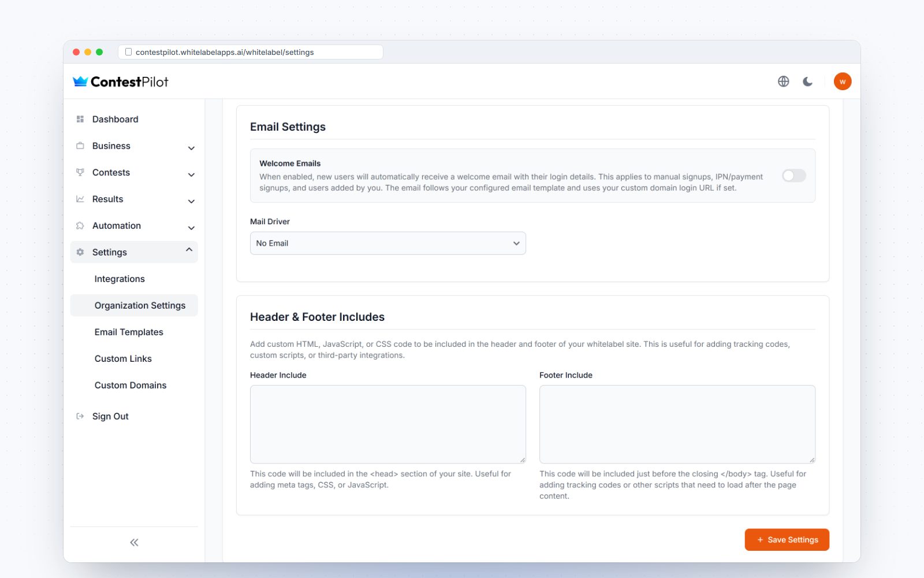Expand the Automation submenu chevron
The height and width of the screenshot is (578, 924).
[191, 228]
